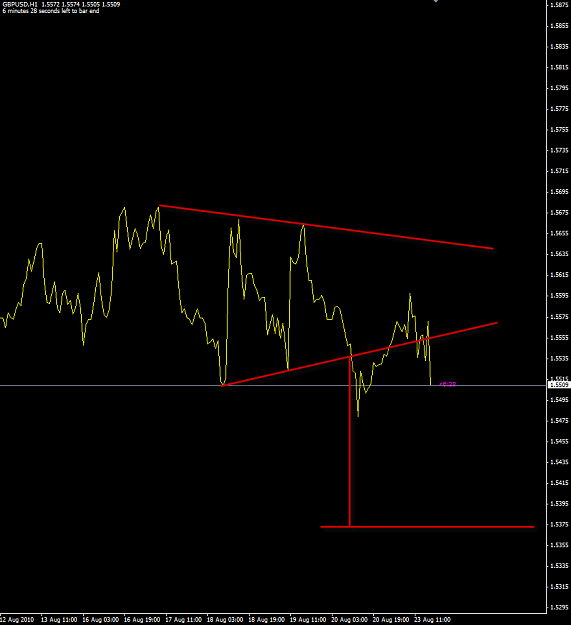
Task: Click the 1.5335 price on the axis
Action: [x=559, y=566]
